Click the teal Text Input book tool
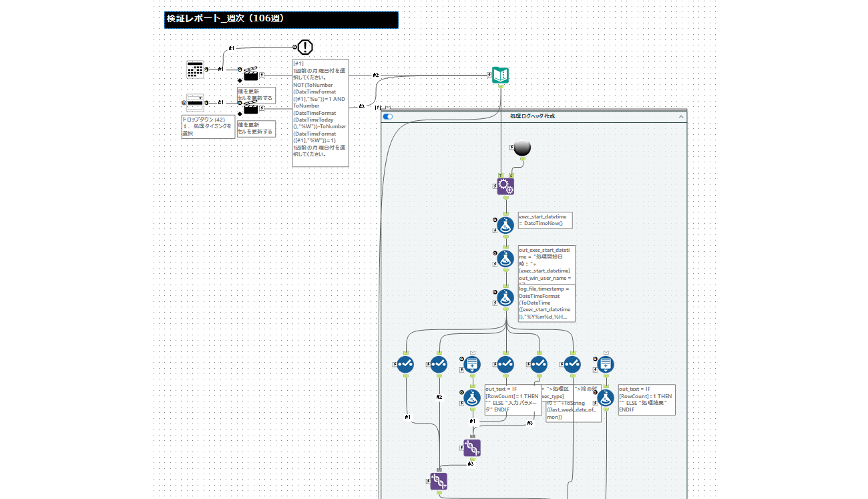This screenshot has height=499, width=868. (x=500, y=75)
